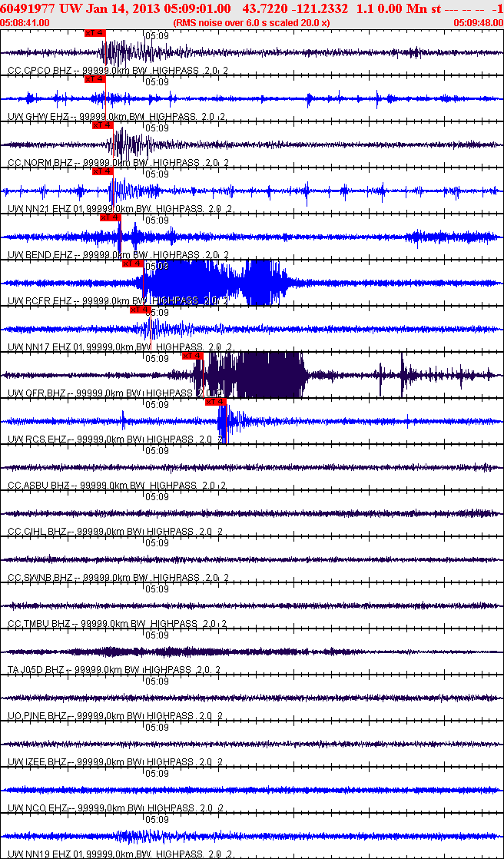Select the xT 4 pick flag on UW.OFR trace
Image resolution: width=504 pixels, height=859 pixels.
pyautogui.click(x=192, y=356)
